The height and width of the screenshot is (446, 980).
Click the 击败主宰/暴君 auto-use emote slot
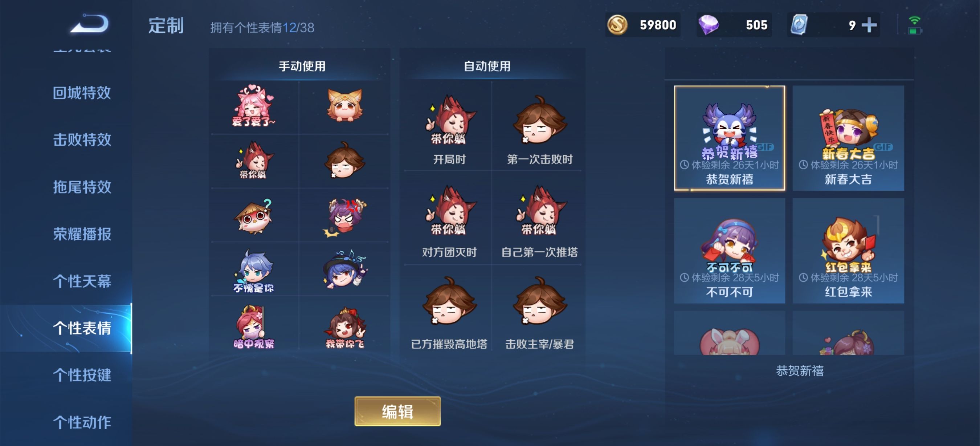tap(539, 312)
